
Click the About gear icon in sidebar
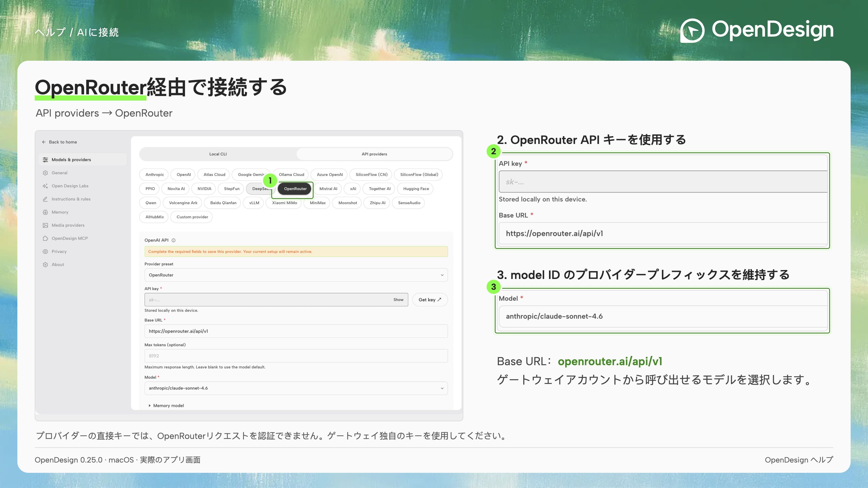(x=45, y=265)
